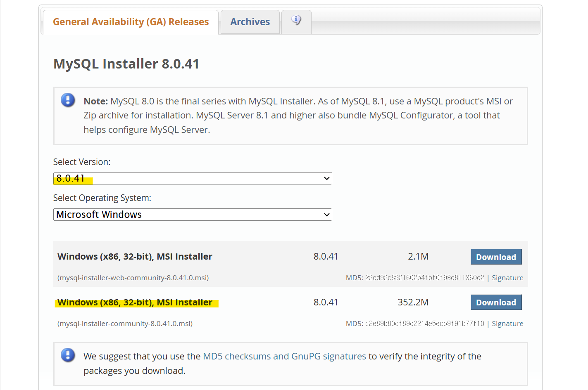Click the Select Version label
This screenshot has width=588, height=390.
(x=82, y=162)
